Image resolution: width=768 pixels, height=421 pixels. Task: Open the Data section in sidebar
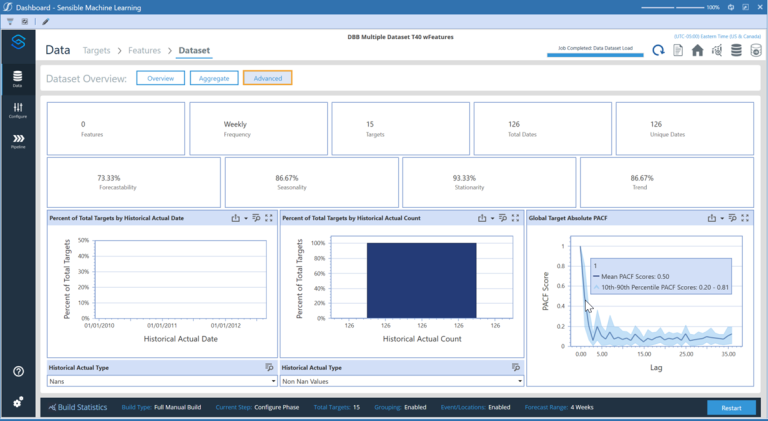[x=18, y=78]
